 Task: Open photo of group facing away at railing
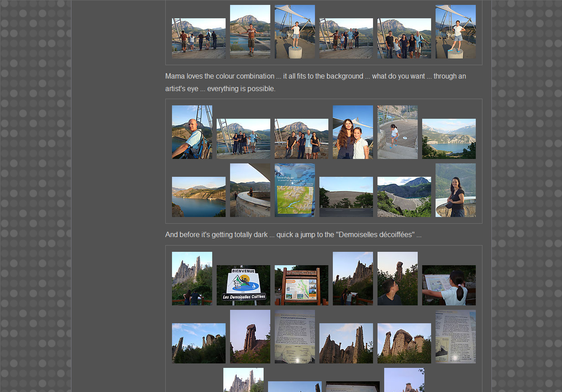tap(198, 38)
